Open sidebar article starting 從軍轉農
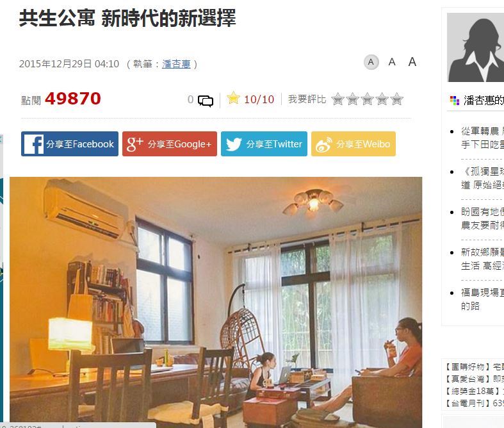 (x=482, y=138)
